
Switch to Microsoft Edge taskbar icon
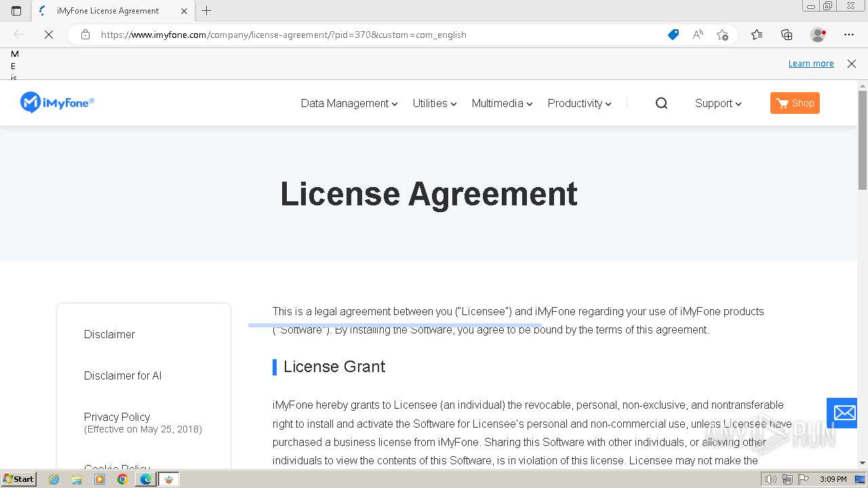coord(146,479)
